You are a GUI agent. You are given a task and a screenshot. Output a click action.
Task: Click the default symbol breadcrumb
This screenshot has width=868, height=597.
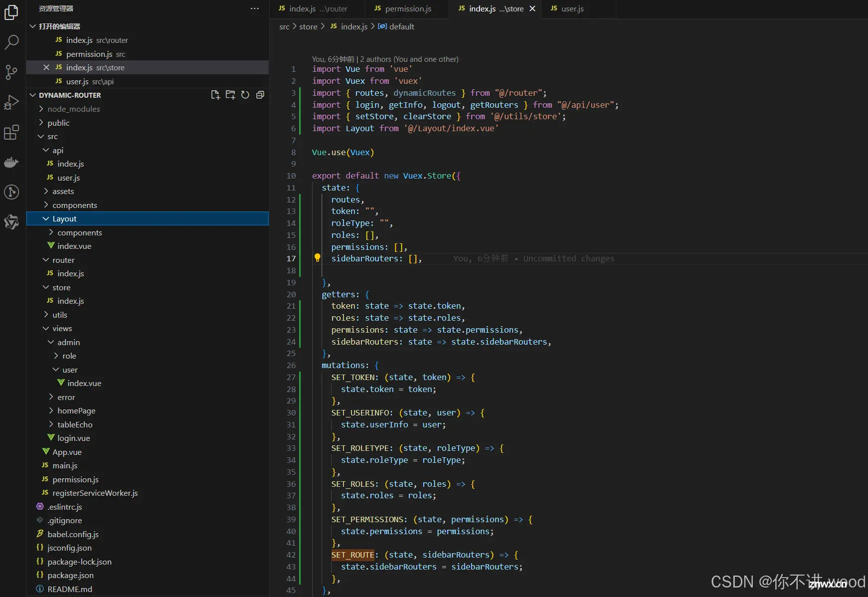click(x=396, y=26)
